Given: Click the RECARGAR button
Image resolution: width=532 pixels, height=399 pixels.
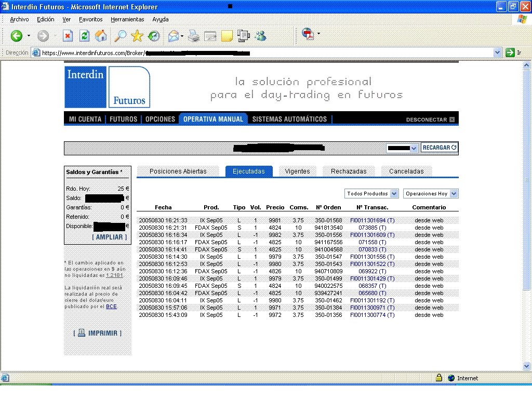Looking at the screenshot, I should tap(440, 148).
